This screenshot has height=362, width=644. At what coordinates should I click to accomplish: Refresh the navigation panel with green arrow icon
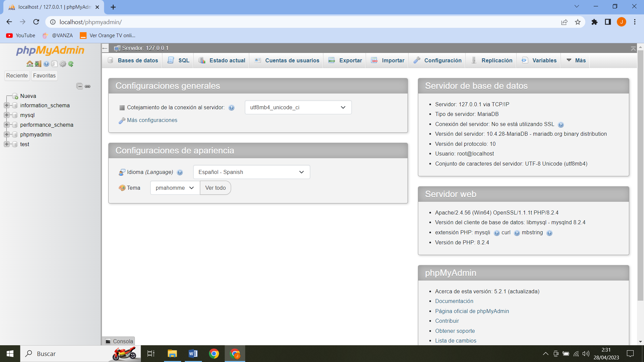(71, 64)
